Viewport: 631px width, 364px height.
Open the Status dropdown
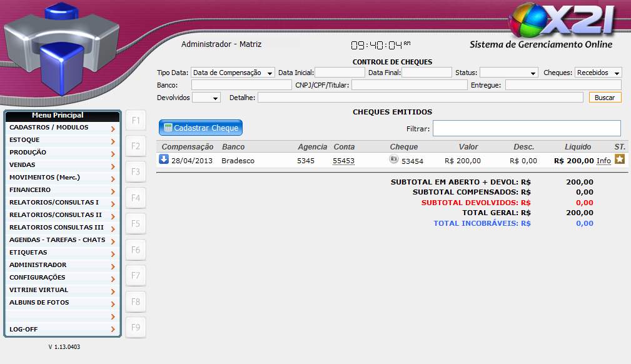point(508,73)
